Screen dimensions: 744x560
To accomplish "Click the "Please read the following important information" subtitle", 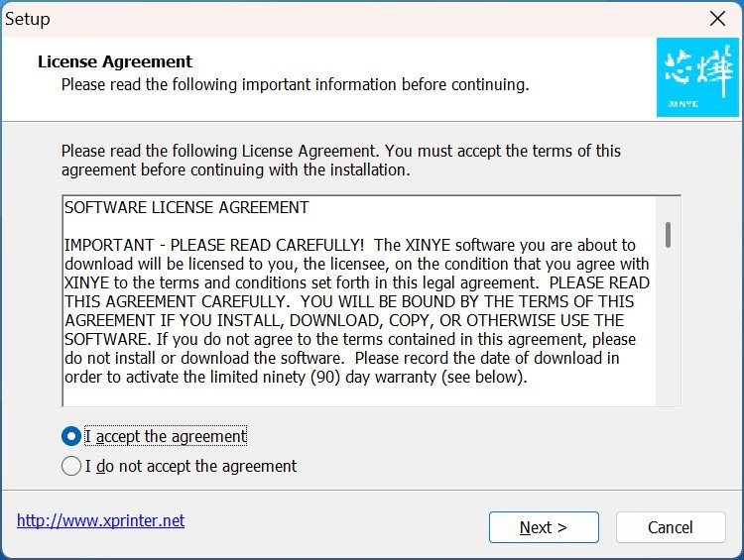I will click(x=295, y=85).
